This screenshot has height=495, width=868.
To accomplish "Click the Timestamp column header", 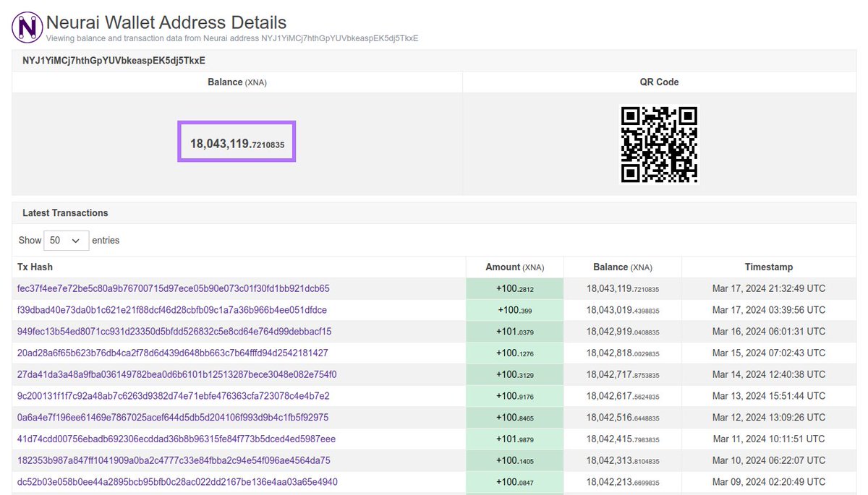I will coord(769,267).
